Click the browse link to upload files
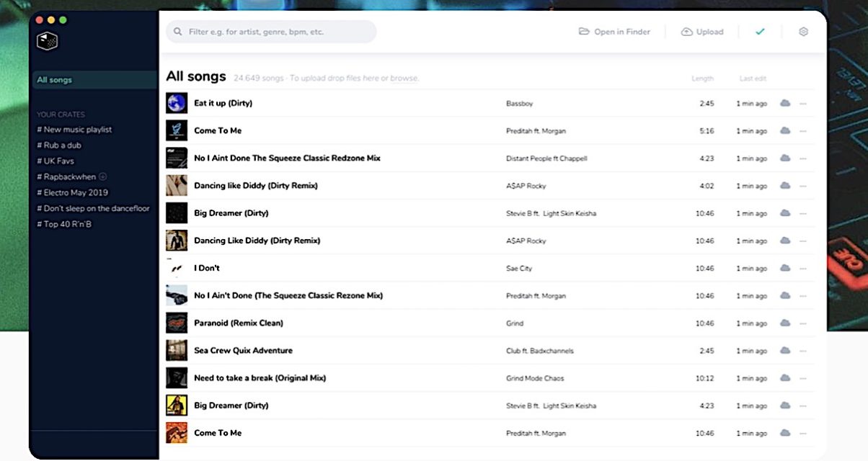The image size is (868, 461). pyautogui.click(x=404, y=78)
